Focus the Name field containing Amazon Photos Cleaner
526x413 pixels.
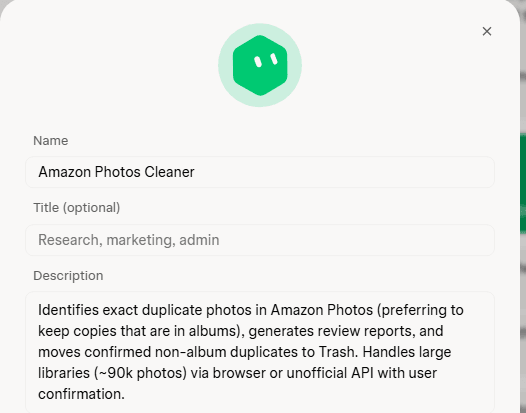coord(260,172)
